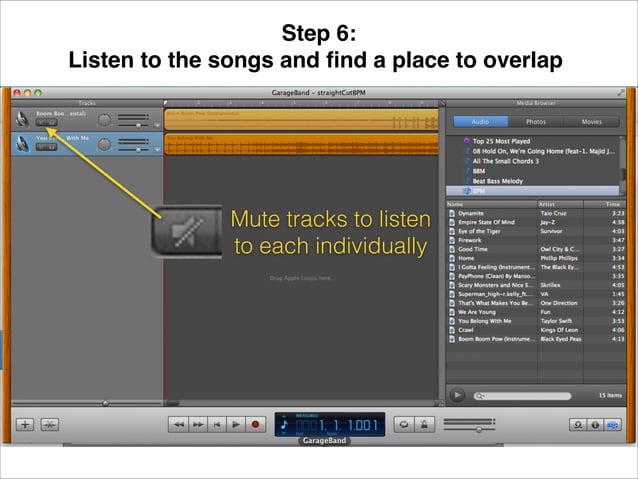Image resolution: width=638 pixels, height=479 pixels.
Task: Sort songs by the Name column header
Action: tap(492, 204)
